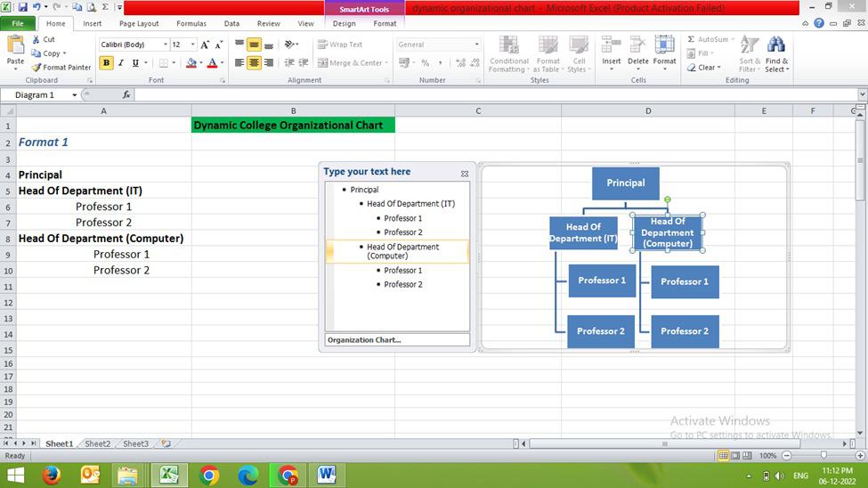Open Microsoft Word from the taskbar
868x488 pixels.
pos(326,475)
